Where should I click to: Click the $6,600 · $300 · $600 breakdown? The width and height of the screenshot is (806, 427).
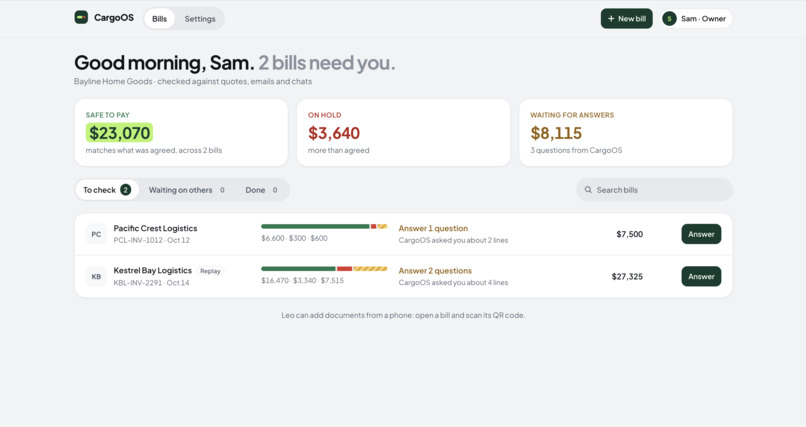click(294, 238)
